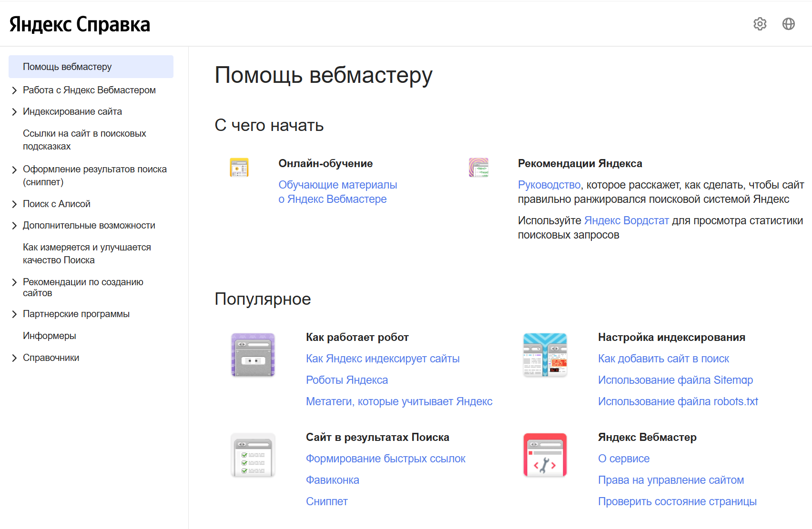Expand Справочники chevron
This screenshot has width=812, height=529.
[x=14, y=358]
